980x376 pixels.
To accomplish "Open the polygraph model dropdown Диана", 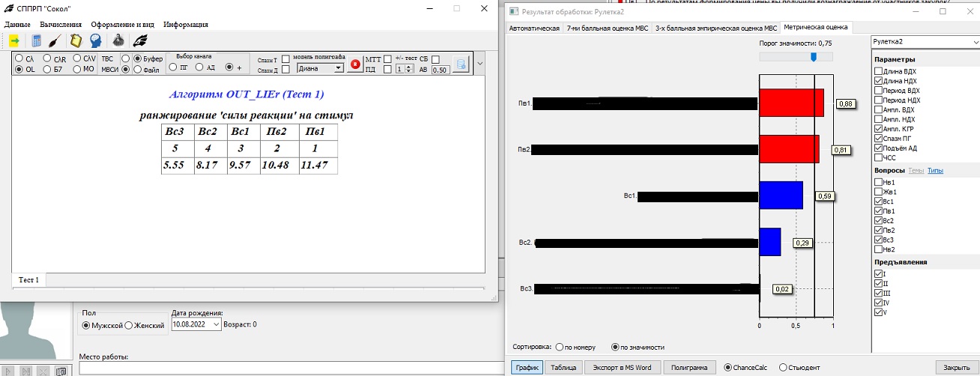I will click(x=320, y=68).
